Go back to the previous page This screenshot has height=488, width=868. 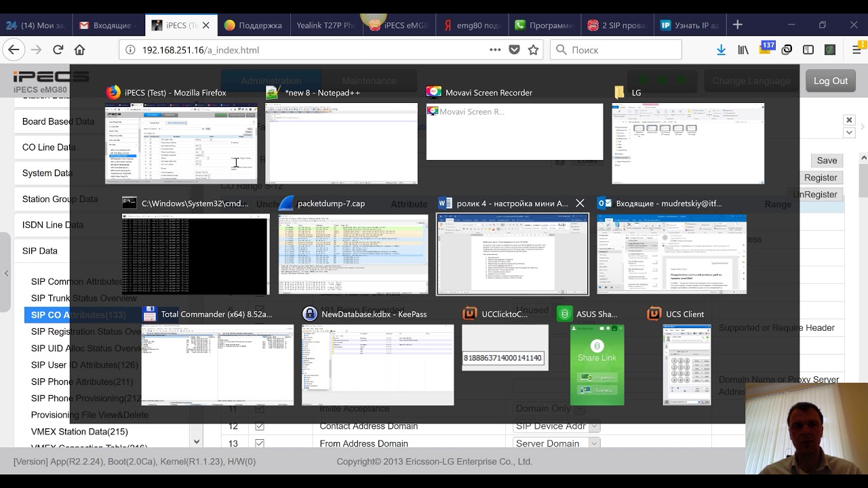point(14,49)
